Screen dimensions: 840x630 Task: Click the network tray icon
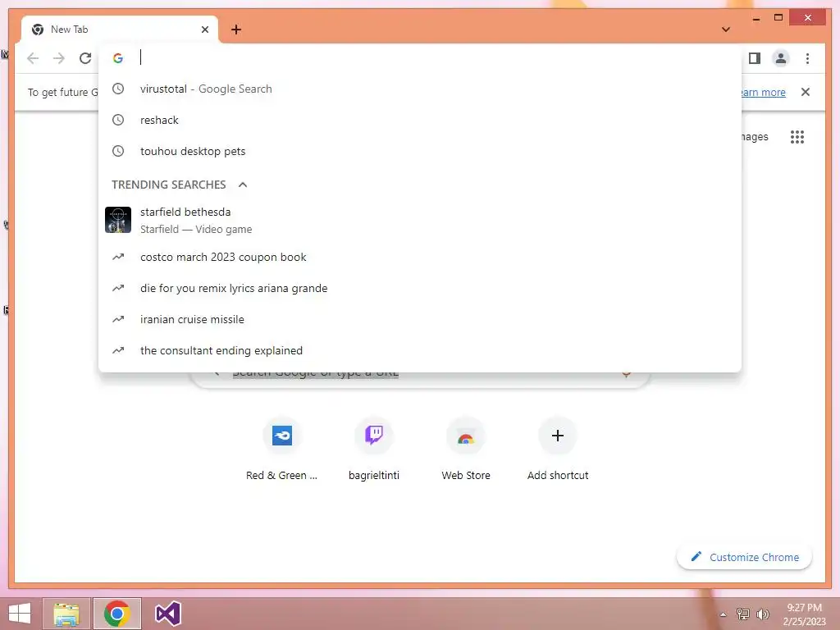coord(743,614)
